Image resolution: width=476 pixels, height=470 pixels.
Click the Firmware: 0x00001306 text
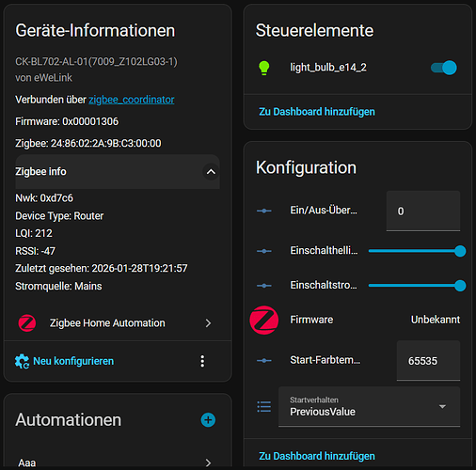click(x=67, y=121)
